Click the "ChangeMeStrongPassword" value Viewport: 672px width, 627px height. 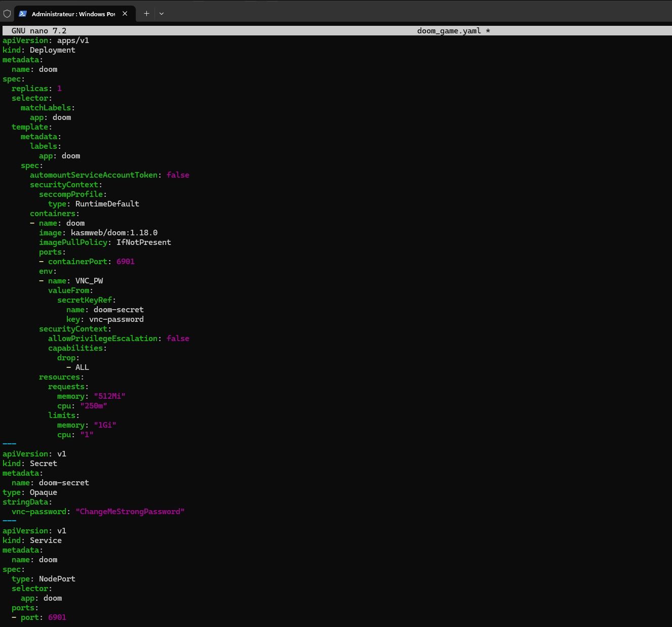(x=130, y=512)
